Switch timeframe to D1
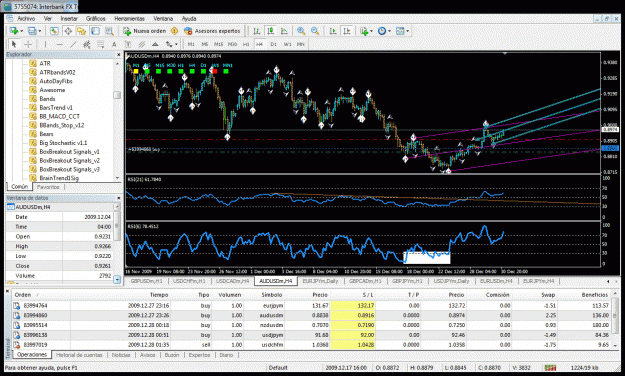The image size is (625, 376). (x=273, y=44)
